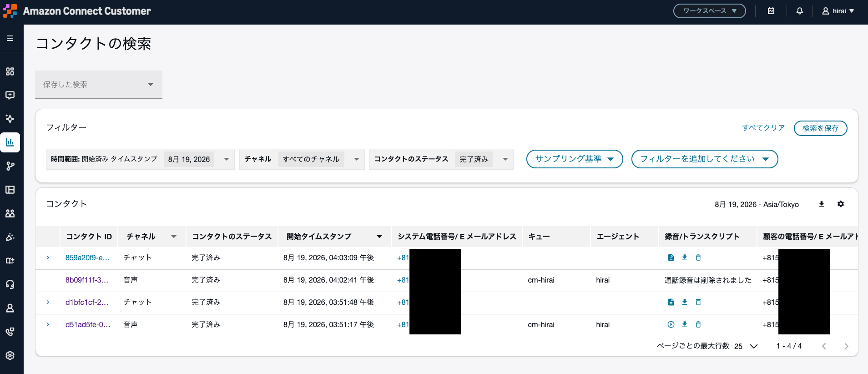The width and height of the screenshot is (868, 374).
Task: Change max rows per page dropdown
Action: click(x=746, y=346)
